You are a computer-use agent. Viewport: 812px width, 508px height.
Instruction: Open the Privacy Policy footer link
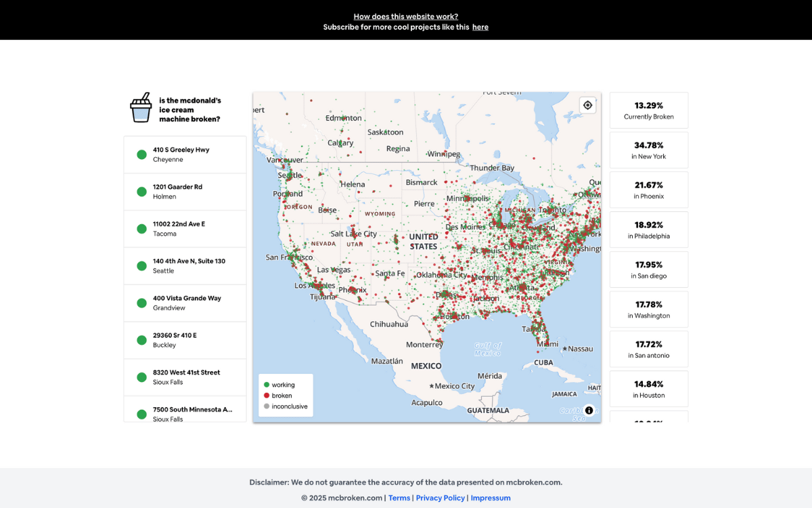coord(441,498)
